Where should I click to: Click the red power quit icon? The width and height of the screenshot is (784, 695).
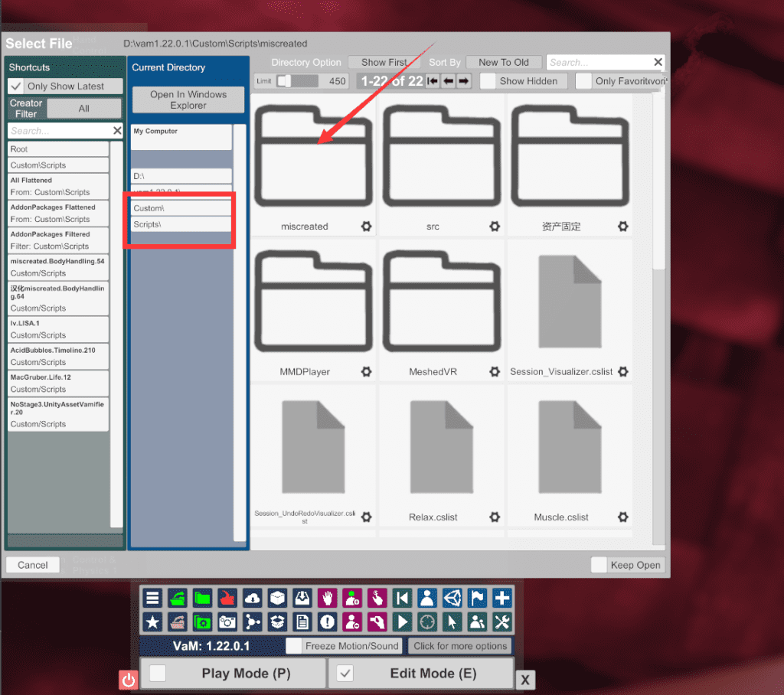click(x=128, y=680)
